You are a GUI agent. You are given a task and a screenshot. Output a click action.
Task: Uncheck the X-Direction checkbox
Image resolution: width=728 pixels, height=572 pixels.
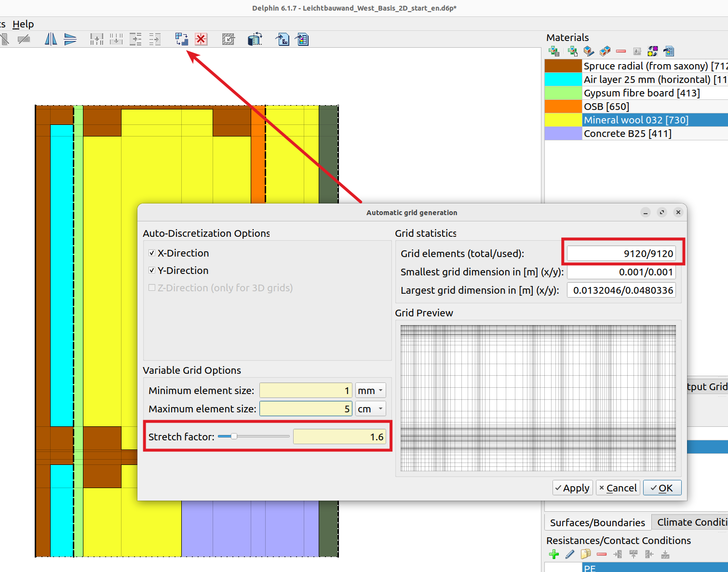(x=152, y=253)
